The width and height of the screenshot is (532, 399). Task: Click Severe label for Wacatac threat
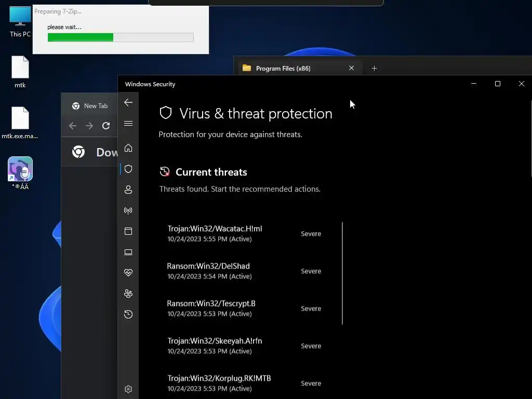(x=311, y=234)
